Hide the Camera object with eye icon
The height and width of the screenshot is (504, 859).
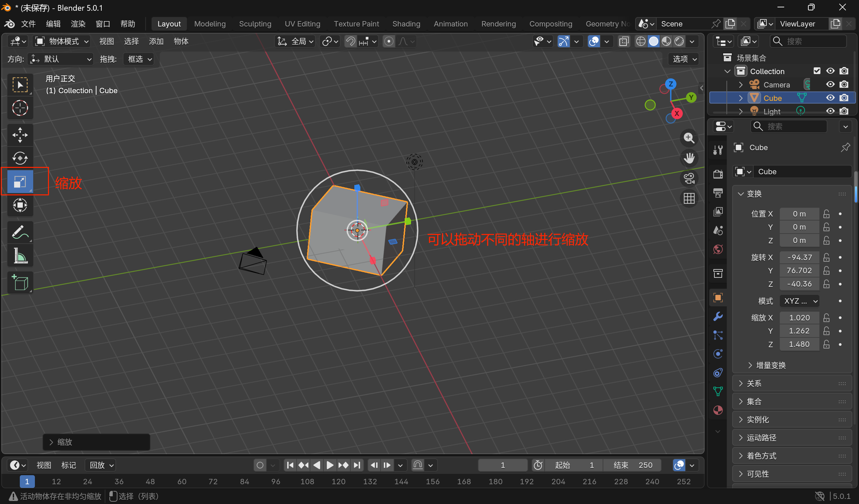(x=830, y=84)
